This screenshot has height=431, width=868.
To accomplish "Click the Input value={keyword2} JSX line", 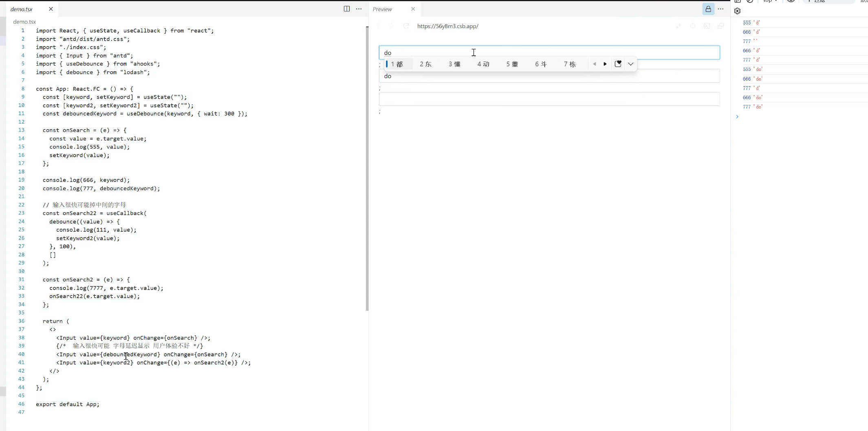I will (154, 363).
